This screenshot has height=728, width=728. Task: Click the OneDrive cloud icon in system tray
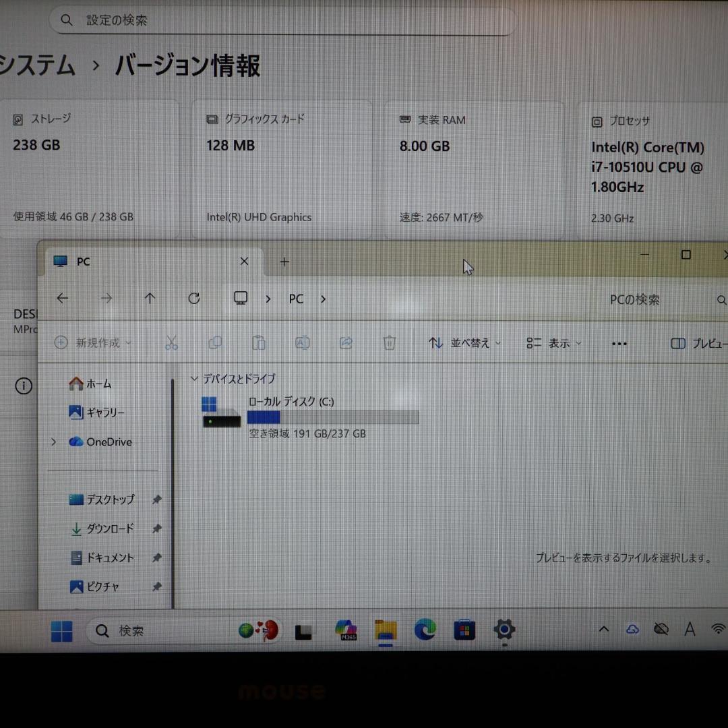[632, 628]
